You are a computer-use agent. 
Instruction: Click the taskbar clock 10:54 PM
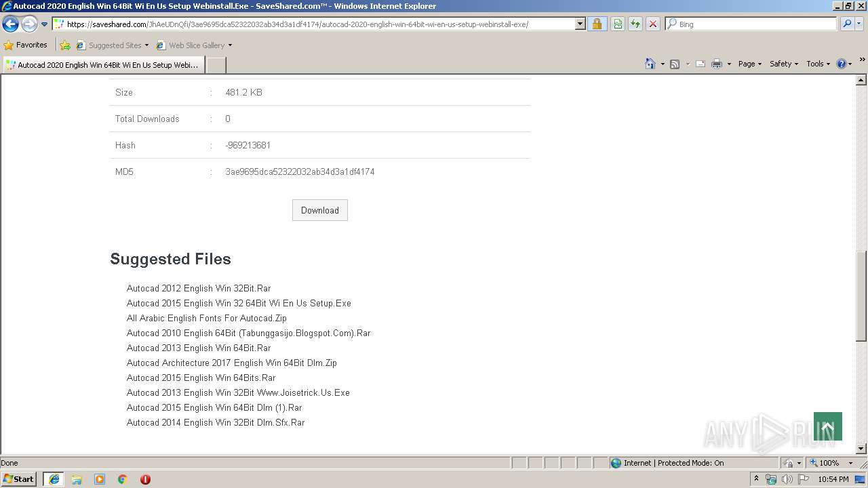click(833, 479)
